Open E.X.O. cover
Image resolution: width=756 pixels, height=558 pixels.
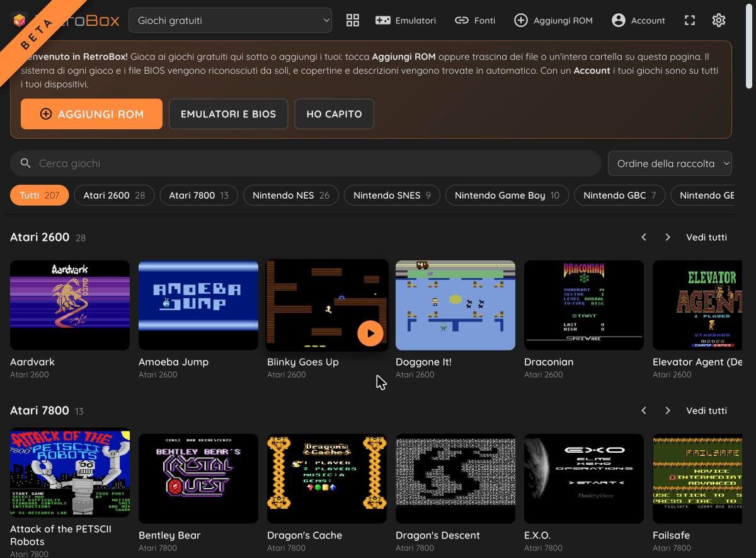584,479
